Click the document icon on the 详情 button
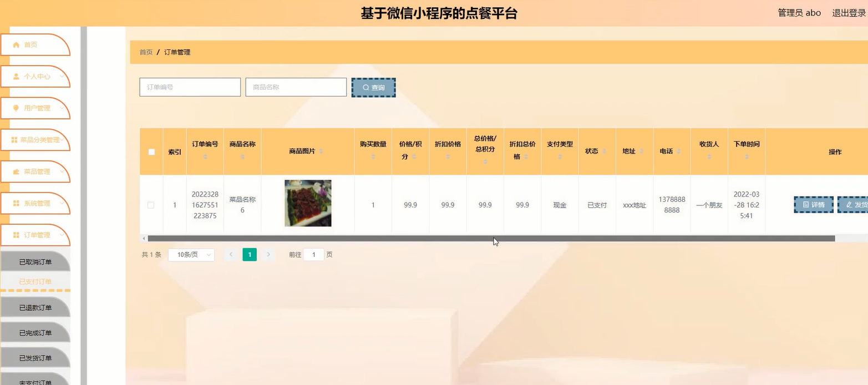The image size is (868, 385). click(x=806, y=205)
